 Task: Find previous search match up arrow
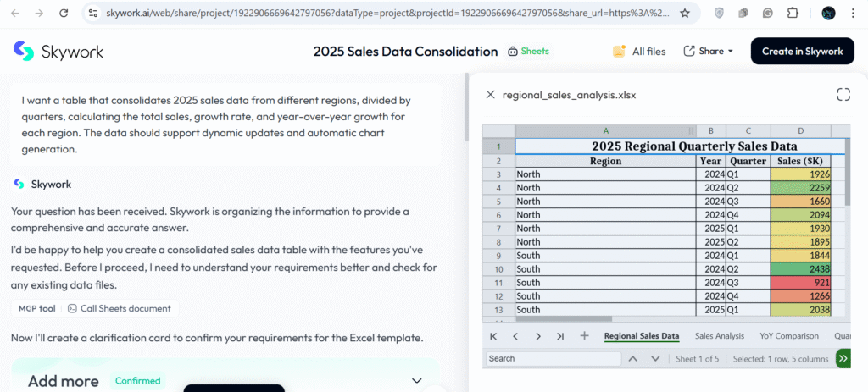632,359
